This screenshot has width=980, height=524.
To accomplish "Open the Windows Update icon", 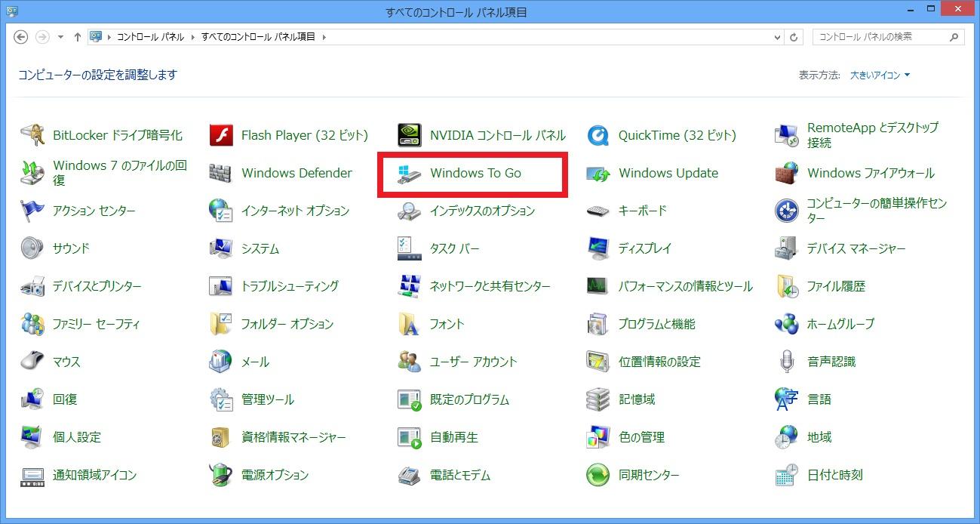I will pos(598,173).
